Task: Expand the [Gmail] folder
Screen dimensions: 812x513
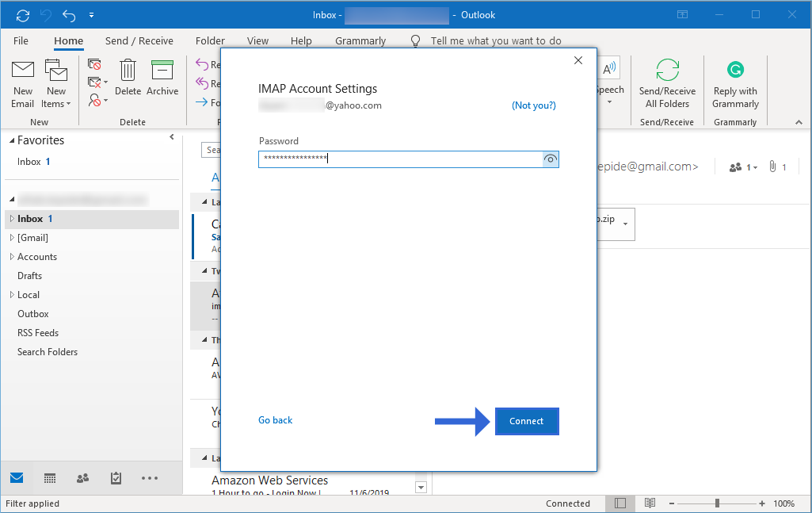Action: click(12, 238)
